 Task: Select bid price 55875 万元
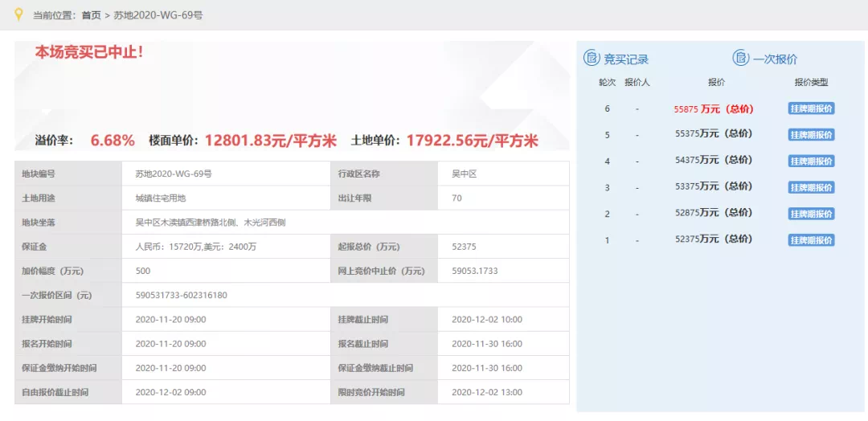[x=714, y=109]
